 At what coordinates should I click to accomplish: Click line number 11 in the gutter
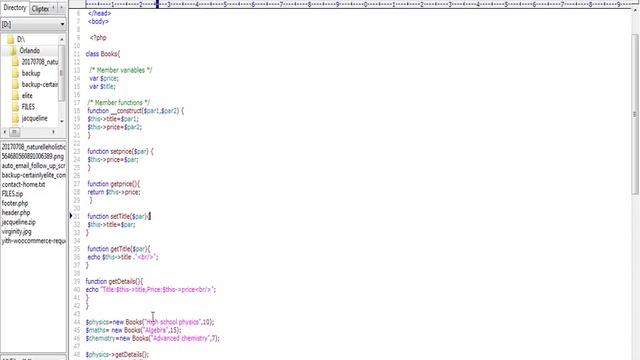(x=77, y=54)
